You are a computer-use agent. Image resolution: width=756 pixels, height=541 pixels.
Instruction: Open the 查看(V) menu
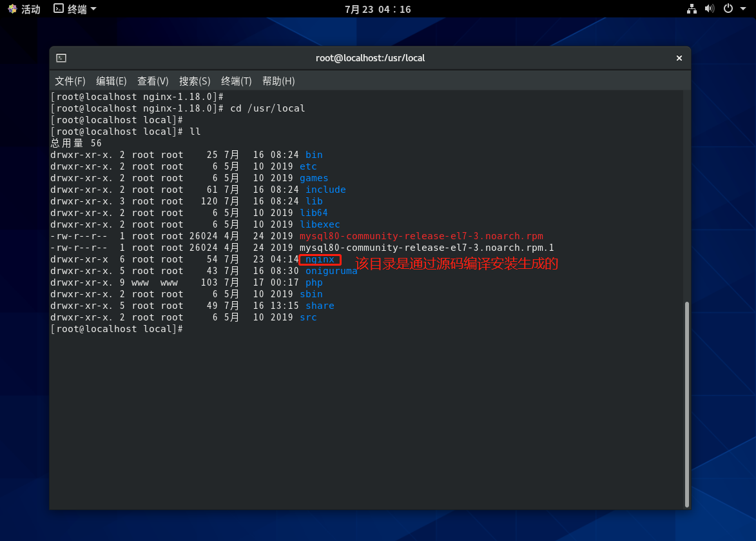153,81
